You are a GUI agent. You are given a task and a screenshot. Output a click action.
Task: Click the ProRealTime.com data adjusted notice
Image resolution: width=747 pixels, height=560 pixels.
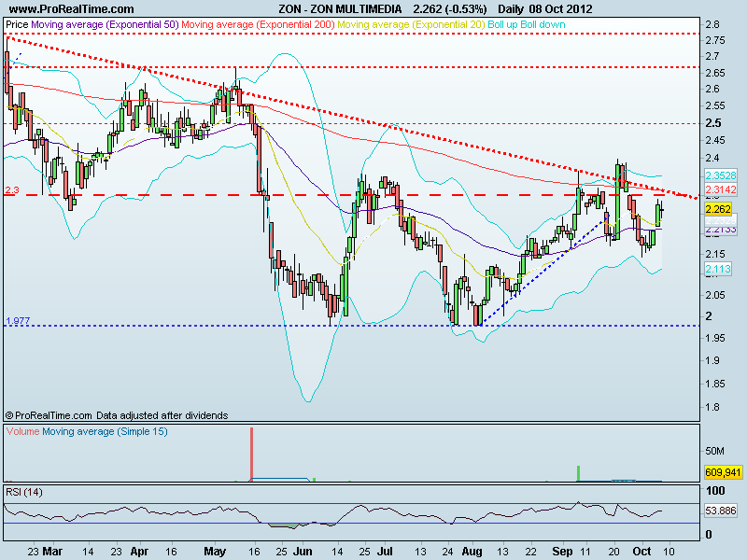(x=117, y=415)
